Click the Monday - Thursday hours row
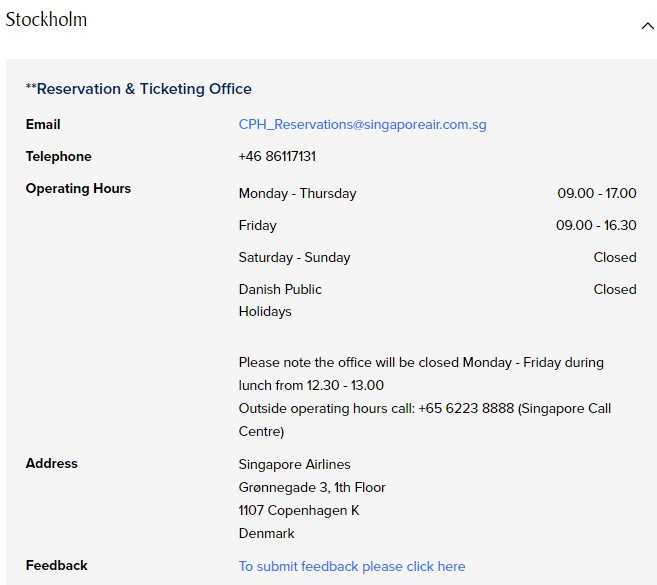This screenshot has height=585, width=657. [x=297, y=194]
